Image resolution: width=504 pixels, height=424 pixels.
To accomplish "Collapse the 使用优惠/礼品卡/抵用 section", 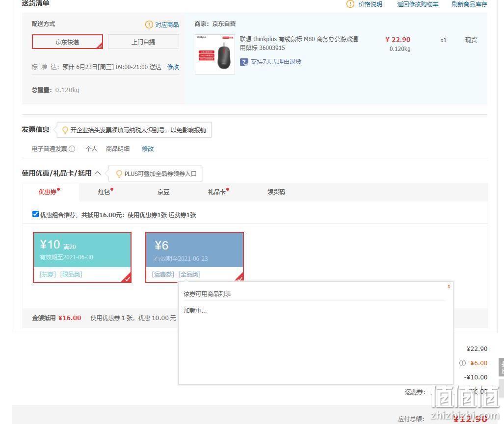I will click(x=98, y=173).
